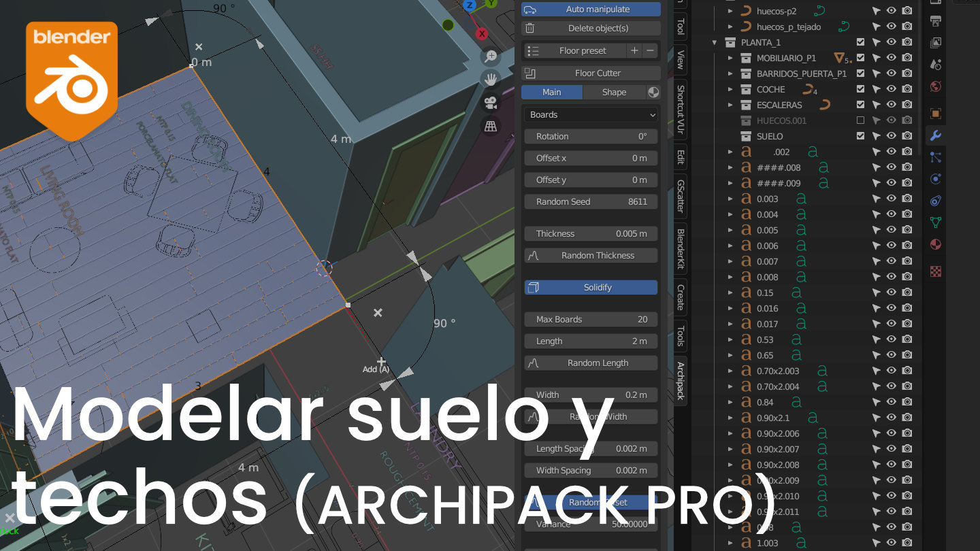Click the Solidify button
Screen dimensions: 980x551
(591, 287)
